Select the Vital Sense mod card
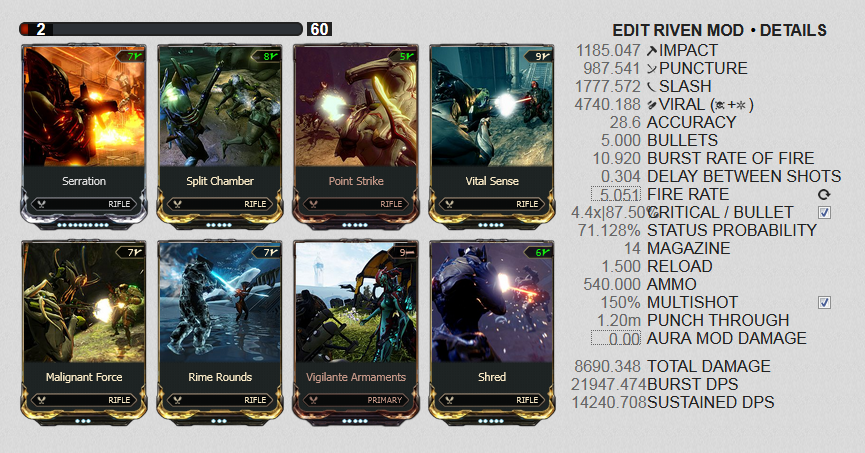The width and height of the screenshot is (865, 453). pos(492,136)
